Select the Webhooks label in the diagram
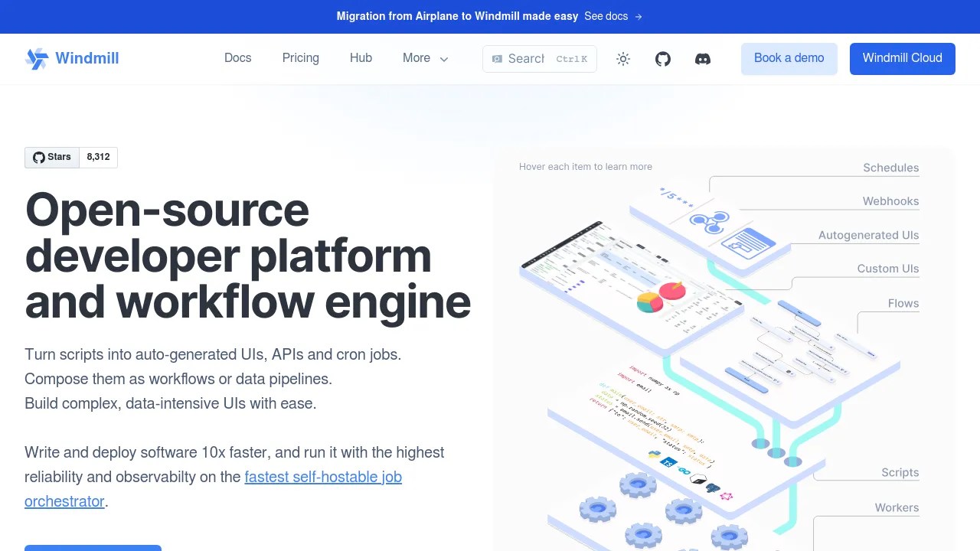The width and height of the screenshot is (980, 551). pyautogui.click(x=890, y=201)
